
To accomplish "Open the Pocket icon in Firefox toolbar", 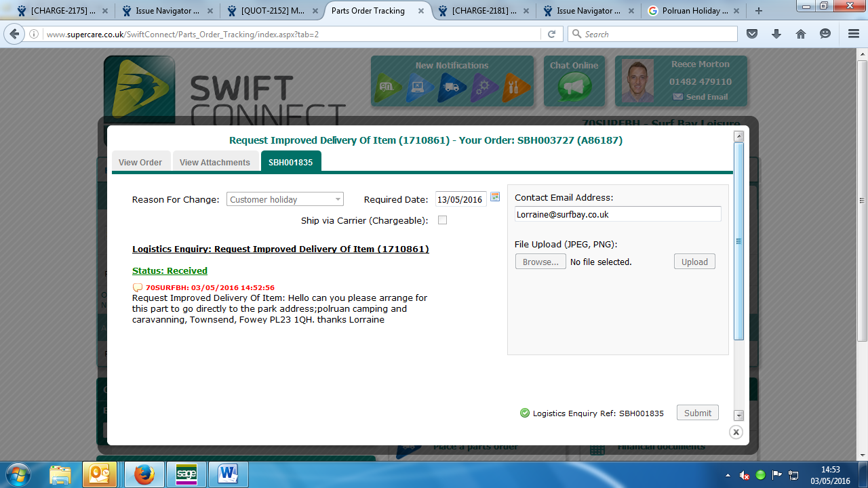I will (752, 34).
